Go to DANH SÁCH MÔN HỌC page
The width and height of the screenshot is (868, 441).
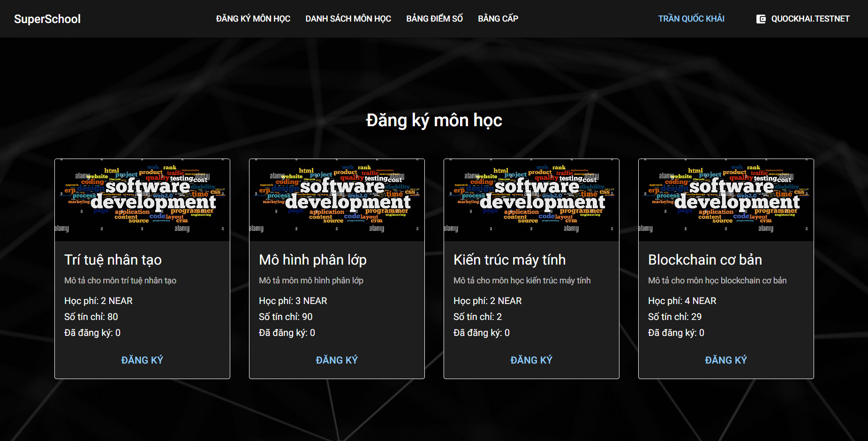tap(348, 19)
